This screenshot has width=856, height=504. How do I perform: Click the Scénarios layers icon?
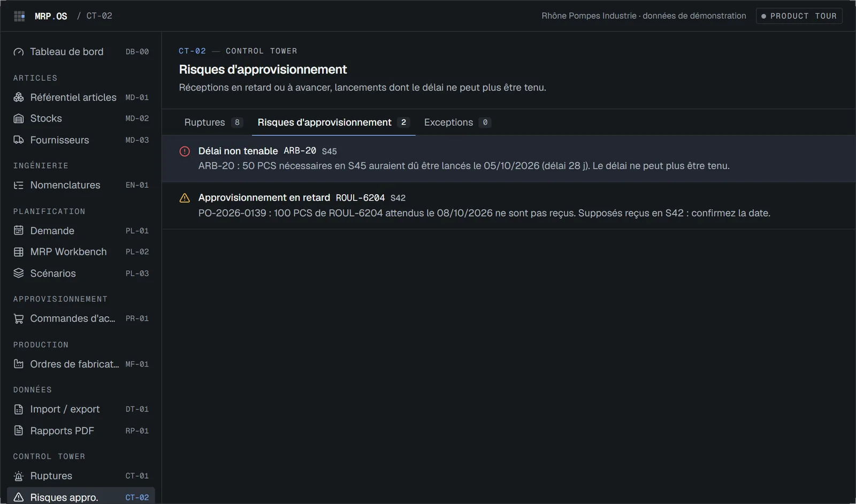(x=19, y=273)
